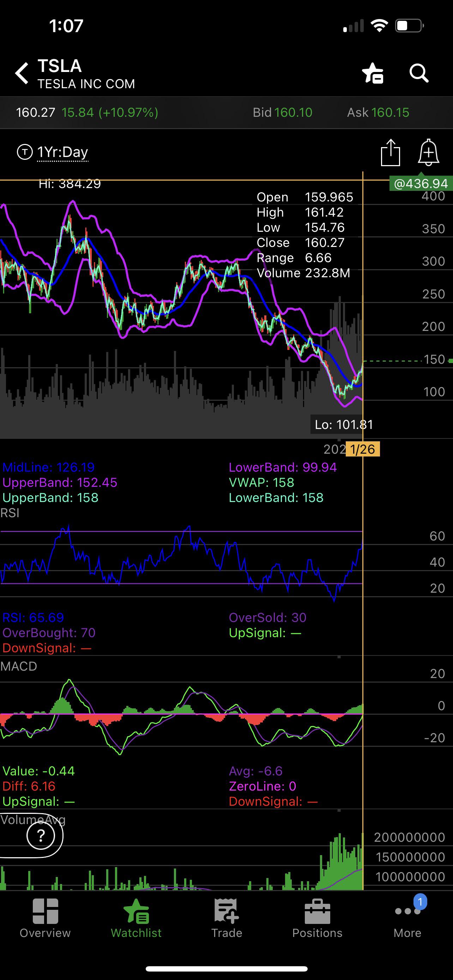Tap the MACD study label
This screenshot has width=453, height=980.
[x=19, y=666]
